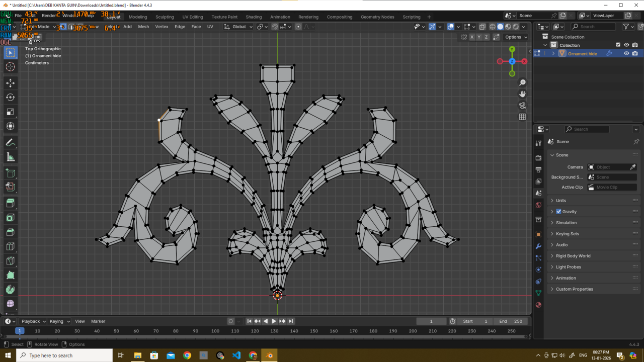The height and width of the screenshot is (362, 644).
Task: Activate the Annotate pencil tool
Action: coord(10,143)
